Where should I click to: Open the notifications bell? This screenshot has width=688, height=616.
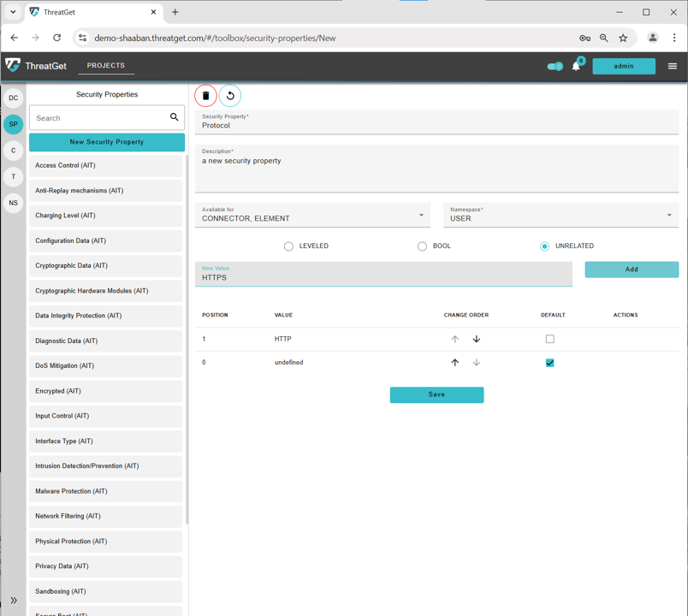pyautogui.click(x=576, y=66)
